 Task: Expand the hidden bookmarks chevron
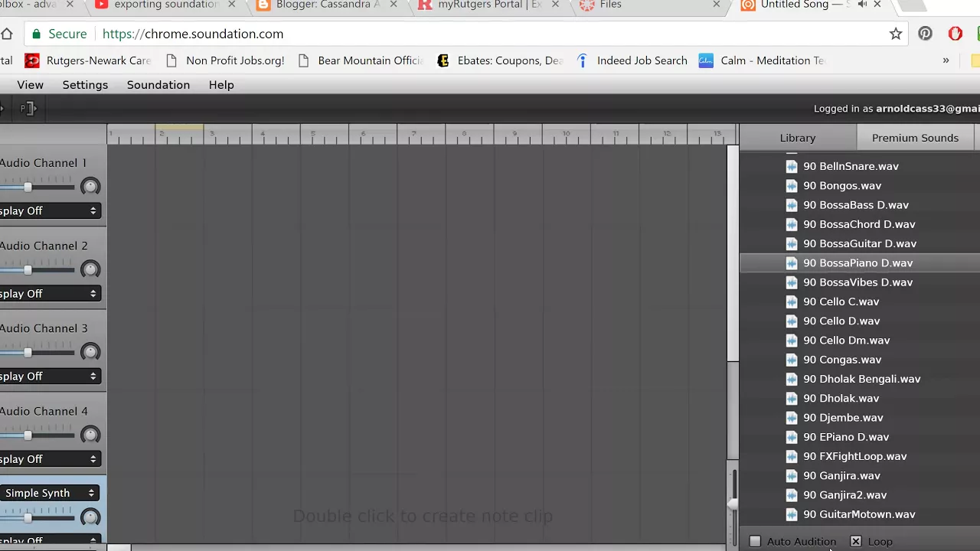[x=946, y=60]
